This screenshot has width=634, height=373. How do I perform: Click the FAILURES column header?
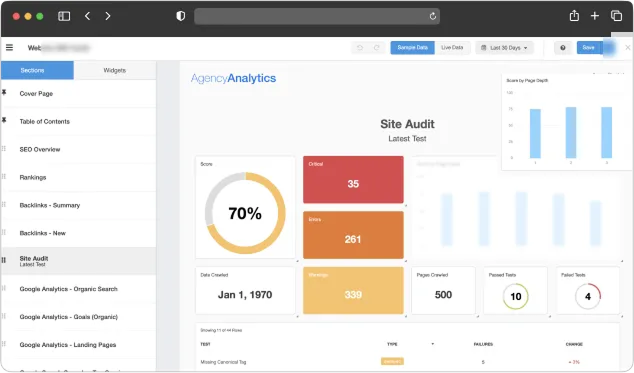pos(483,344)
